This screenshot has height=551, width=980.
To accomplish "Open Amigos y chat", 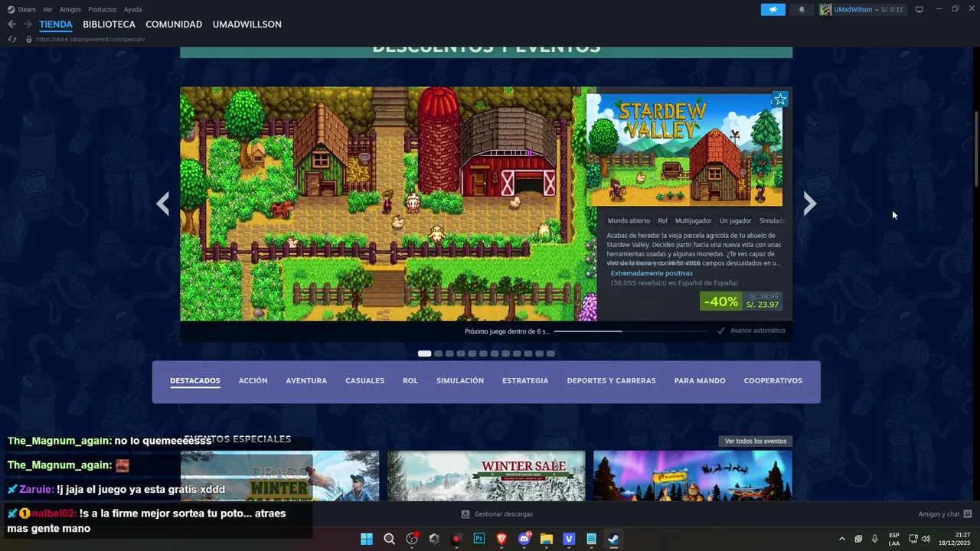I will (945, 514).
